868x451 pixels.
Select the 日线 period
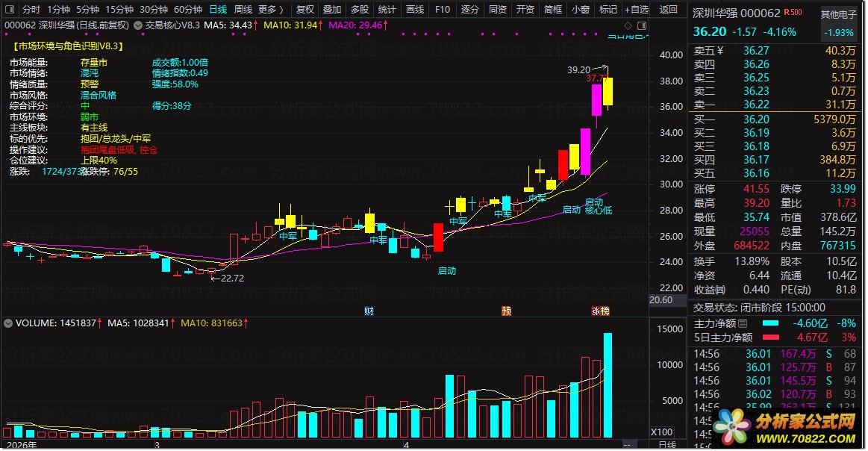point(217,10)
